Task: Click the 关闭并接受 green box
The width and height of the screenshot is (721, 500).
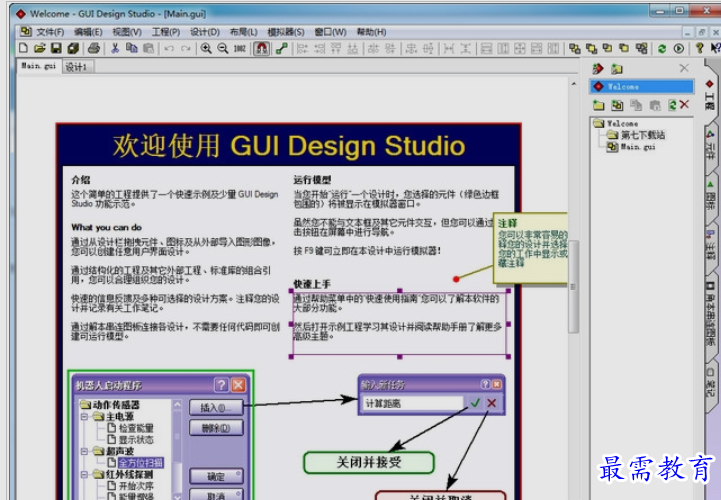Action: coord(369,462)
